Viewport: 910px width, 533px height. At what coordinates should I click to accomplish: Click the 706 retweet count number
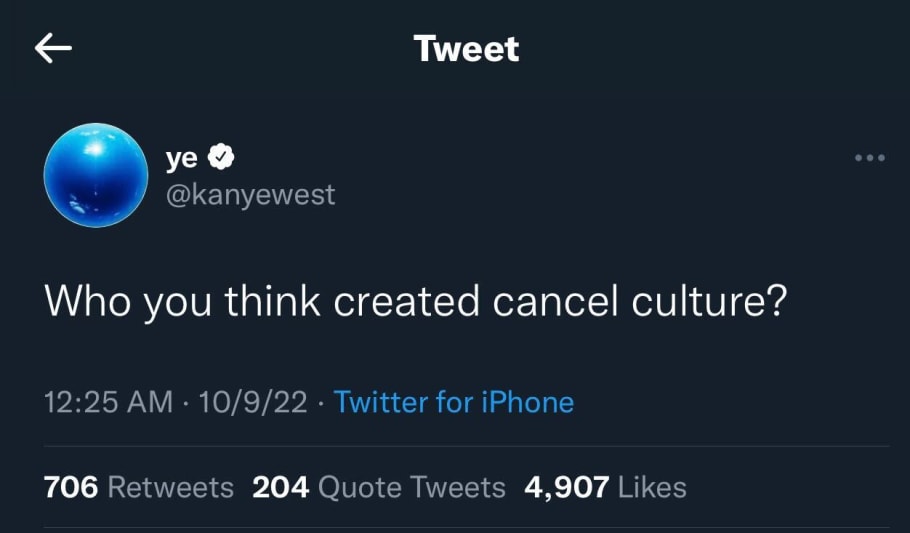point(71,488)
